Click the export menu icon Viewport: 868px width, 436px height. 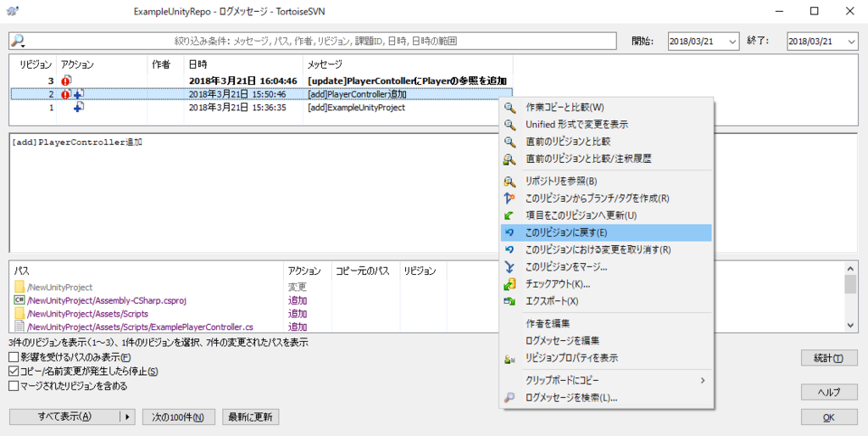(509, 301)
